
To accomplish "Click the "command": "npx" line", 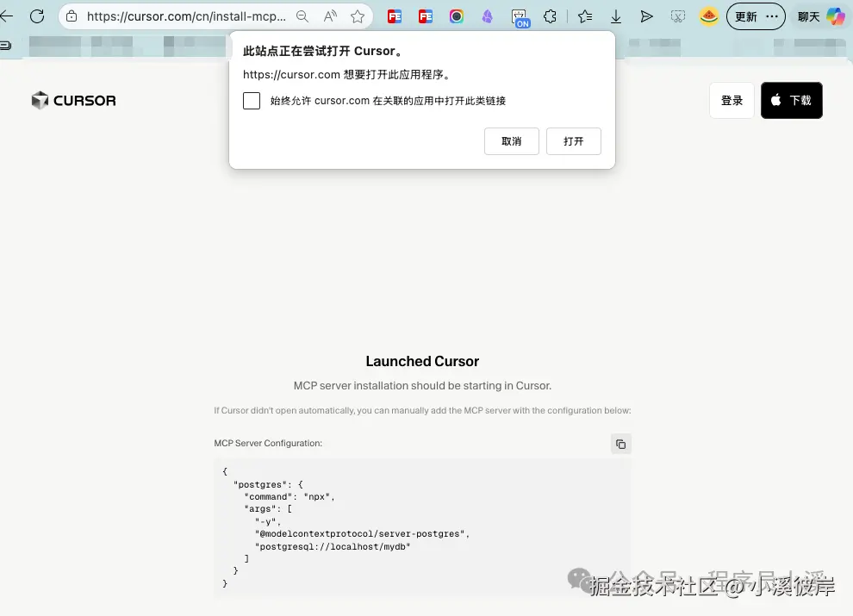I will pyautogui.click(x=290, y=497).
